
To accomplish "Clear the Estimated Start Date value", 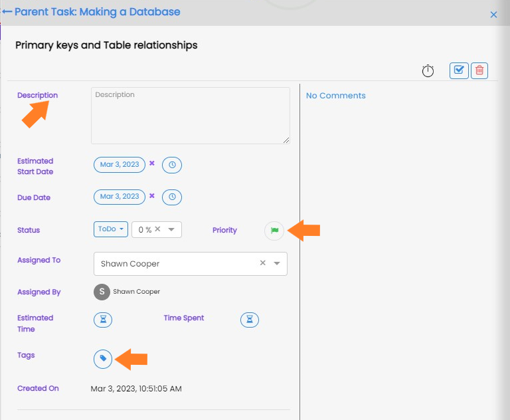I will point(152,163).
